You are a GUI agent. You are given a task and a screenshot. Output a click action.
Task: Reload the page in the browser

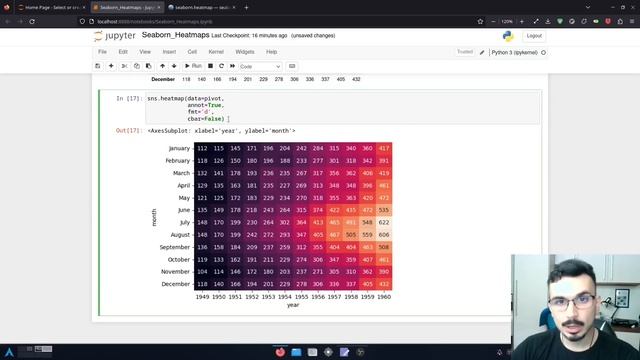click(x=32, y=21)
